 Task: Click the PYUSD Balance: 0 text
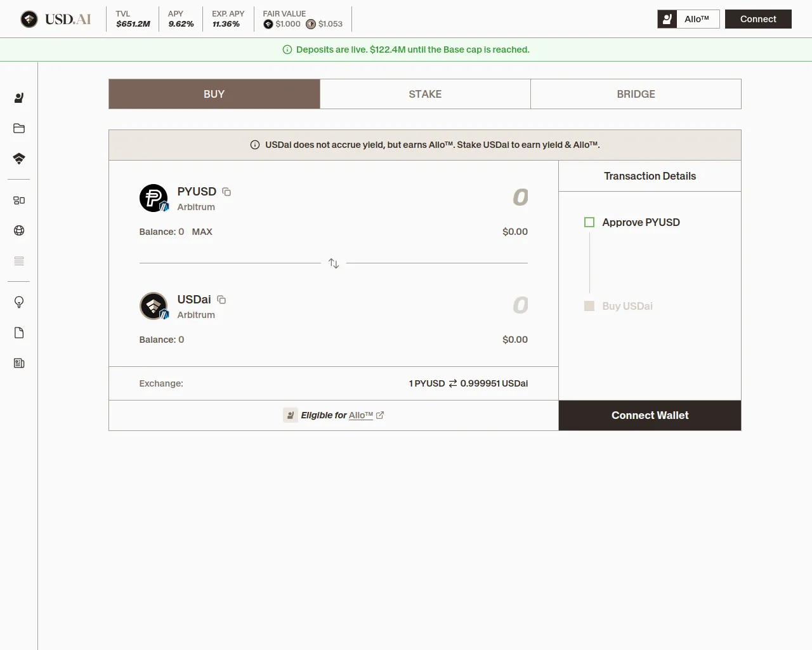tap(162, 232)
